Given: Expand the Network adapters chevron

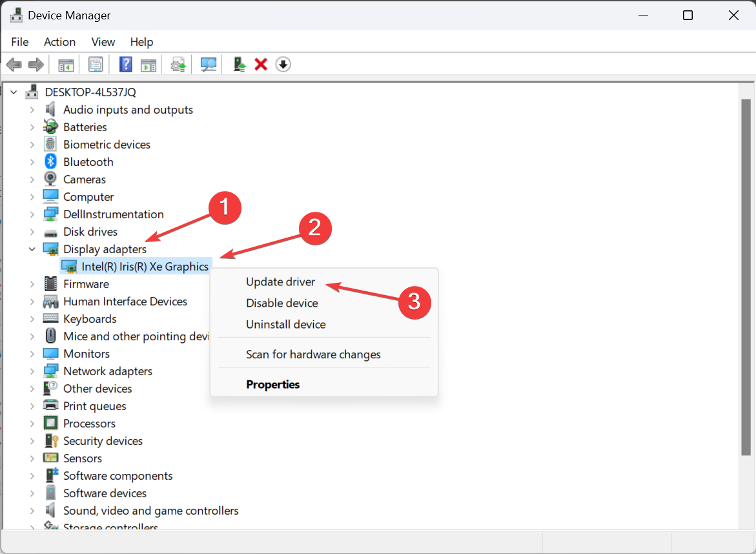Looking at the screenshot, I should [x=32, y=371].
